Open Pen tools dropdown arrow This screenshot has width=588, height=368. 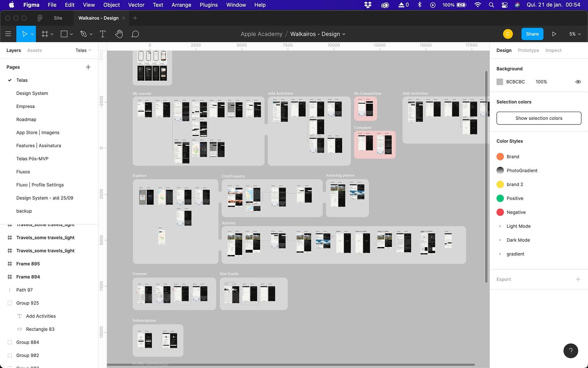(91, 34)
